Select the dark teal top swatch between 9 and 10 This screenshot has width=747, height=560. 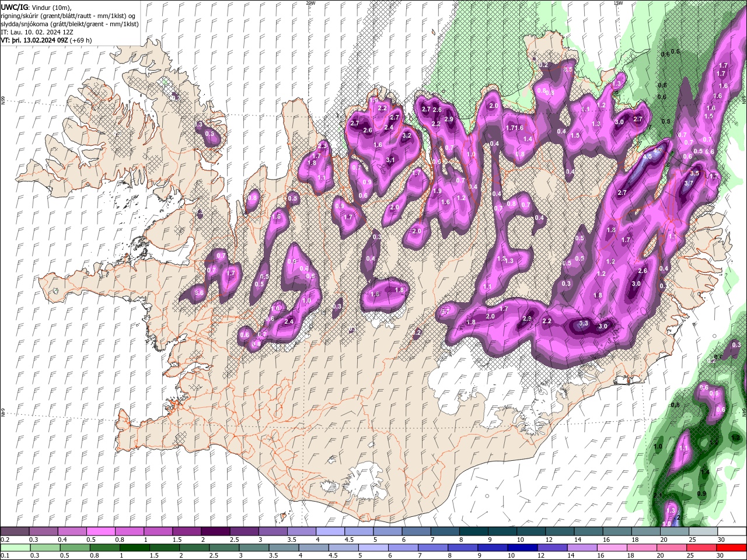tap(502, 531)
